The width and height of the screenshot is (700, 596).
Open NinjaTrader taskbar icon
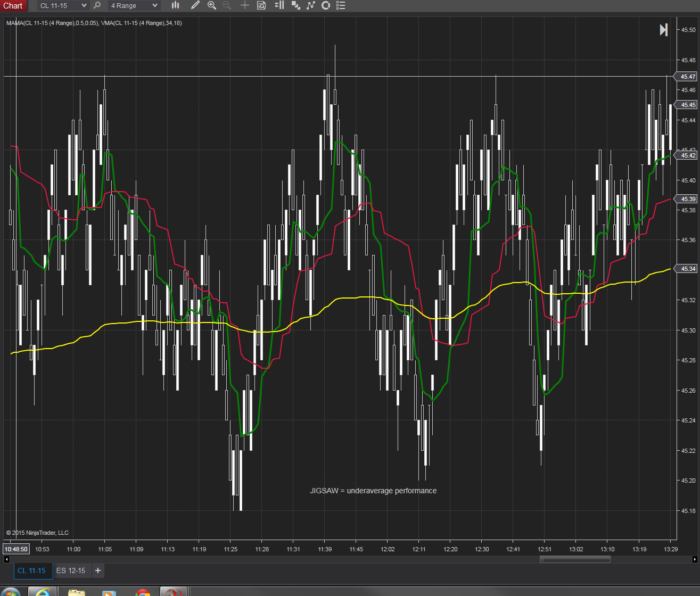coord(174,592)
